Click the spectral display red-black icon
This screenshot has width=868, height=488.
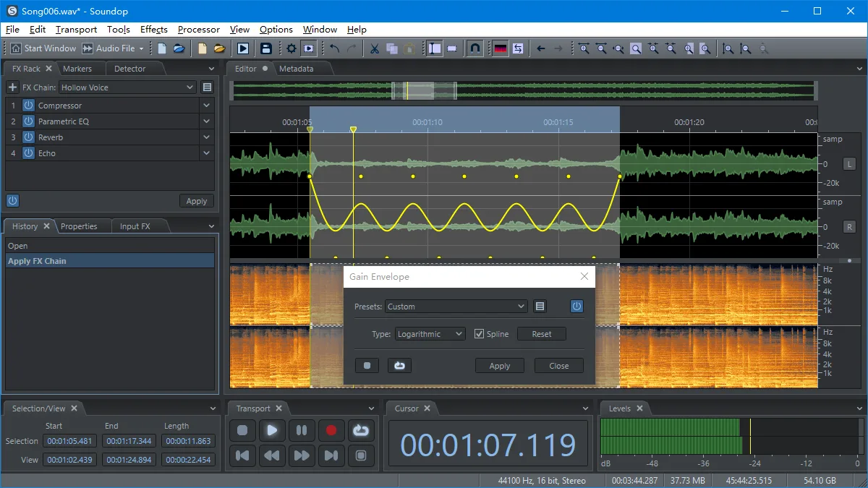501,48
